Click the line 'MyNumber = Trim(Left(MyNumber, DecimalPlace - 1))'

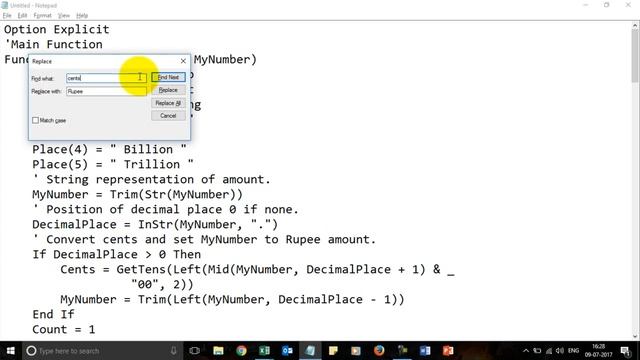[232, 300]
